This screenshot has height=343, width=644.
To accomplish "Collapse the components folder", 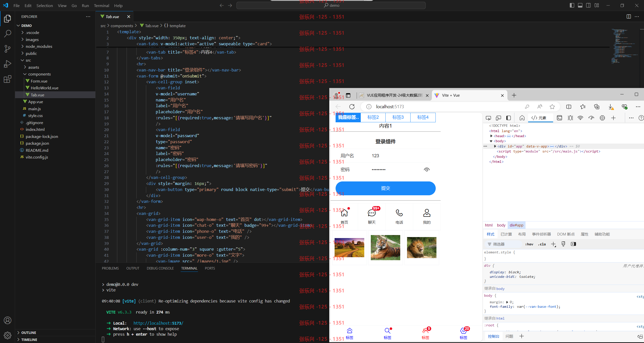I will pos(25,74).
